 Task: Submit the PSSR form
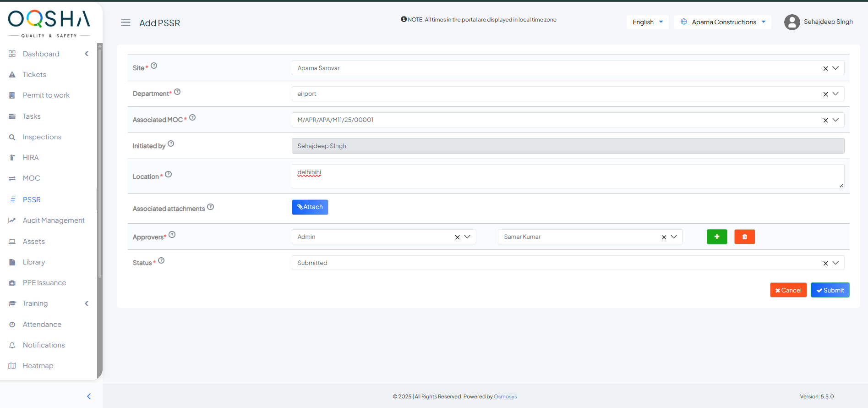click(x=830, y=290)
